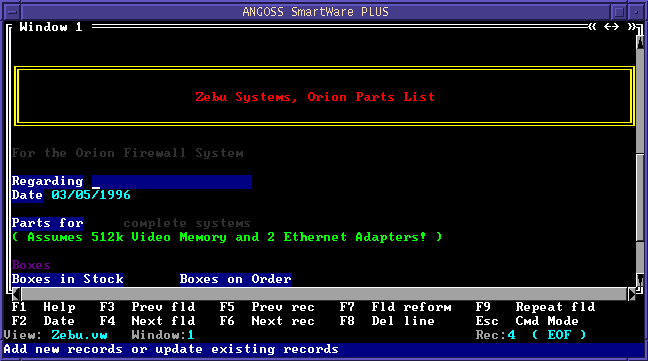
Task: Click the view name 'Zebu.vw'
Action: 79,335
